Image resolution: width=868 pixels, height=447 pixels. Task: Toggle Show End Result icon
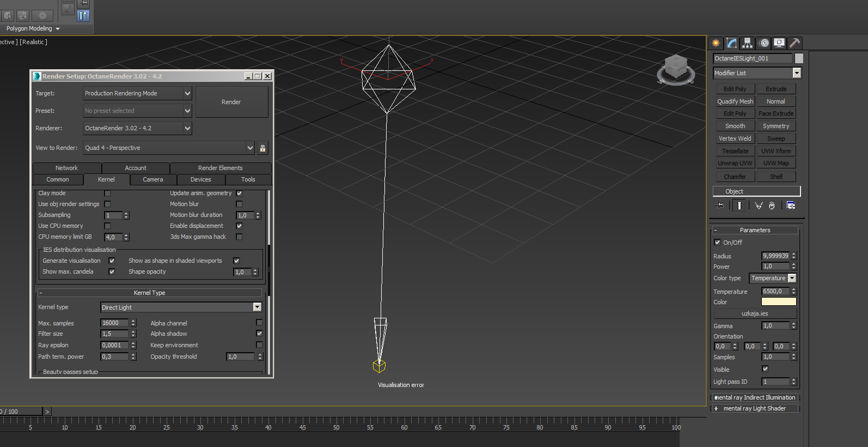tap(739, 206)
